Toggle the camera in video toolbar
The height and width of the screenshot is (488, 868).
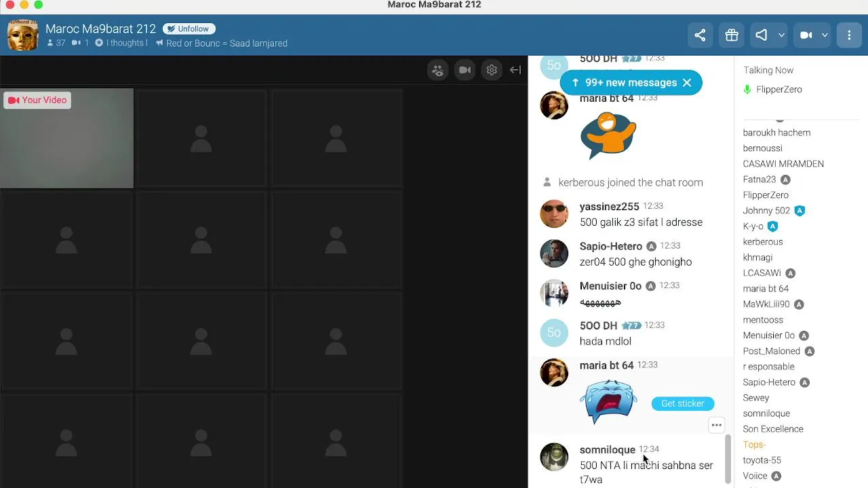click(465, 70)
